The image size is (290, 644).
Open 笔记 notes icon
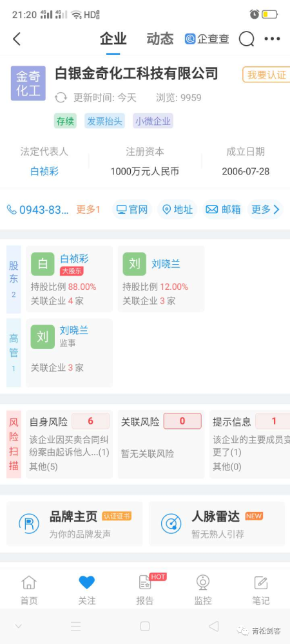261,582
